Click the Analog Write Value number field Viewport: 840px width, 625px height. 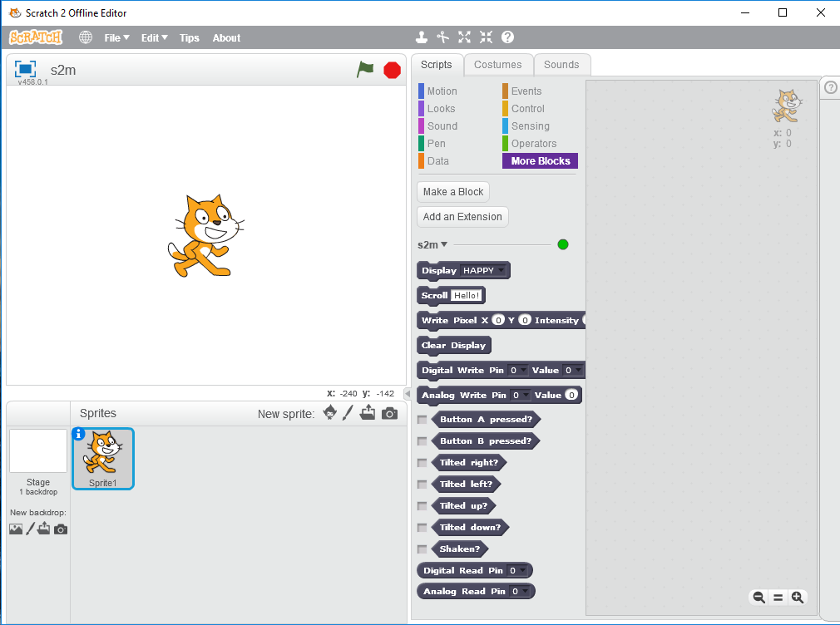pos(571,396)
